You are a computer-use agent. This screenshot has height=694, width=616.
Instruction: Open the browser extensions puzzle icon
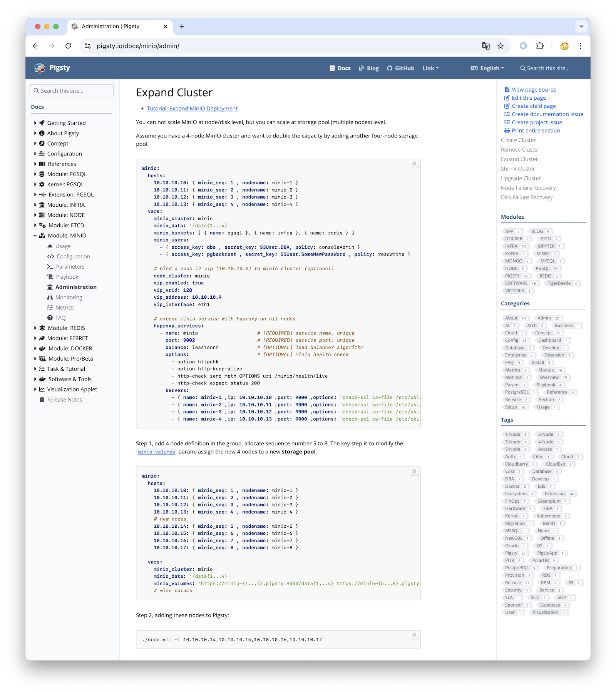(x=540, y=46)
